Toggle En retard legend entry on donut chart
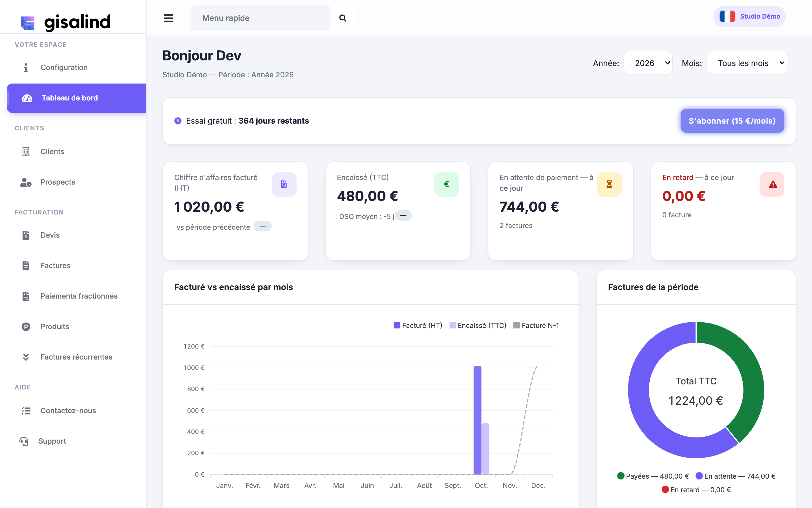Screen dimensions: 812x508 (696, 490)
